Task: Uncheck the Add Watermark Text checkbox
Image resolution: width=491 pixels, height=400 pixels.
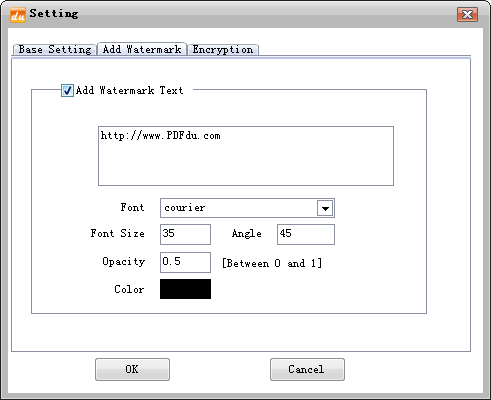Action: [67, 90]
